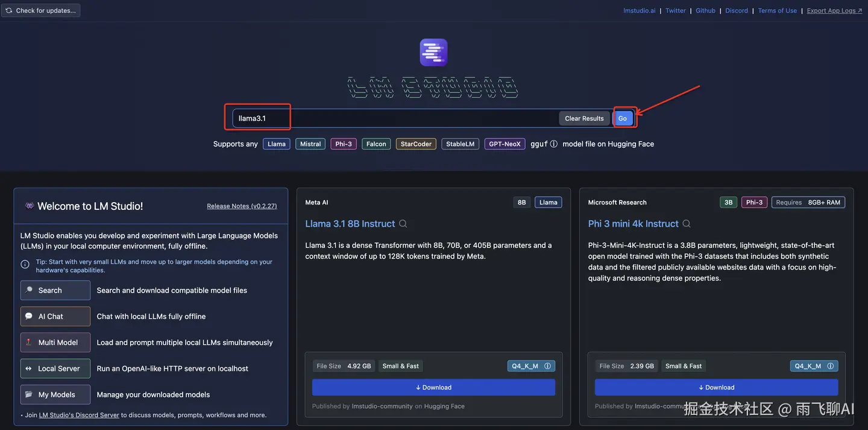Open the Phi 3 mini 4k Instruct title
Screen dimensions: 868x430
634,224
